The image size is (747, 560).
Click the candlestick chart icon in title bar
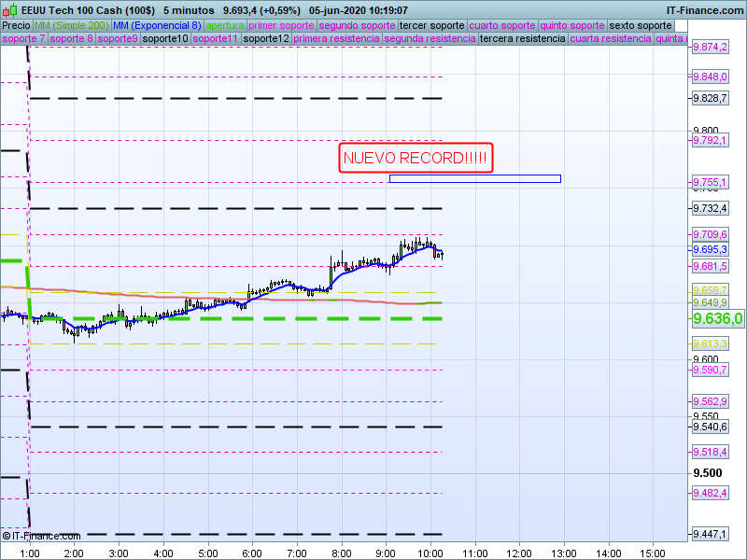point(10,10)
